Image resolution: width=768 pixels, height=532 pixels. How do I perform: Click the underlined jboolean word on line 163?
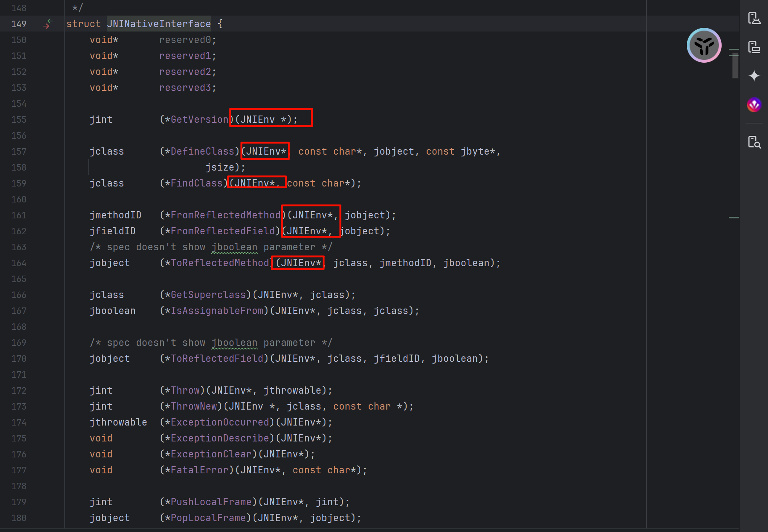[x=234, y=247]
